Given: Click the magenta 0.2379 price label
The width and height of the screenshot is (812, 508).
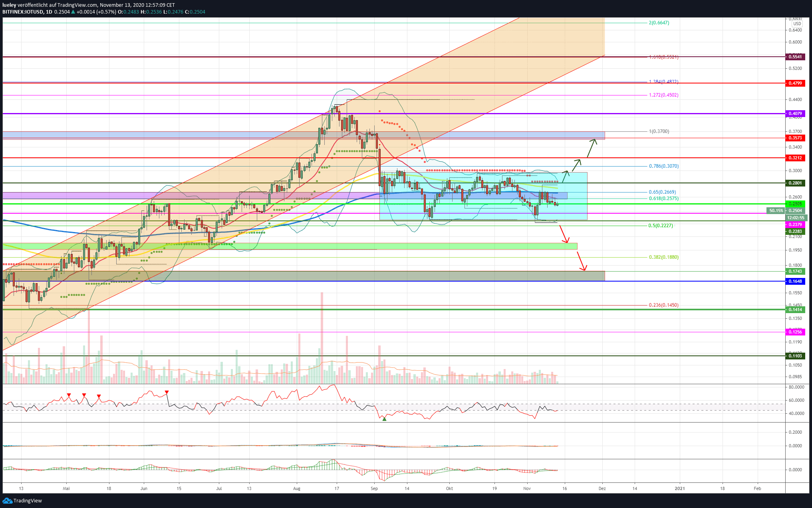Looking at the screenshot, I should [795, 224].
